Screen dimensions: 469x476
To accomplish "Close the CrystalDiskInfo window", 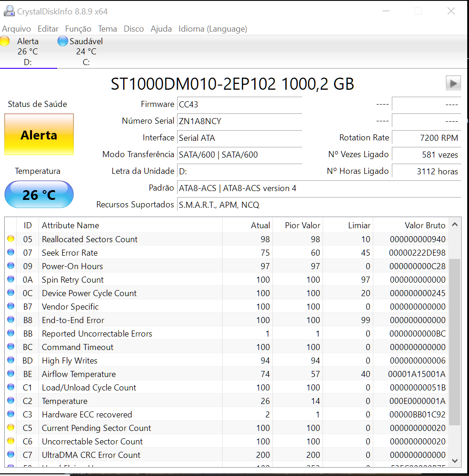I will click(451, 11).
